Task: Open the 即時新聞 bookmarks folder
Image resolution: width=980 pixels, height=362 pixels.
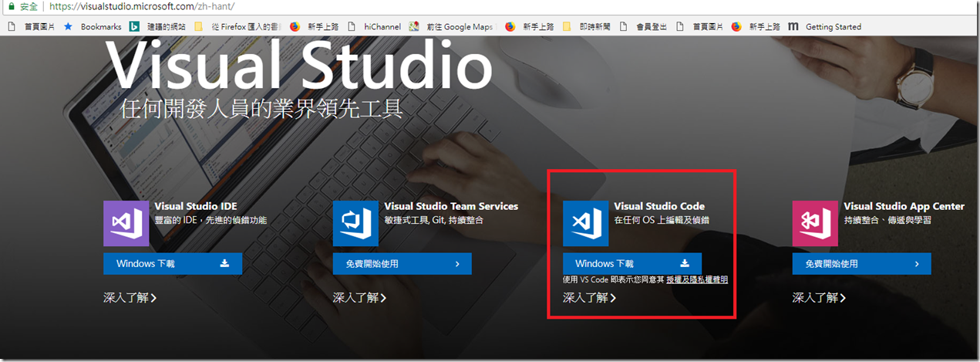Action: pos(587,26)
